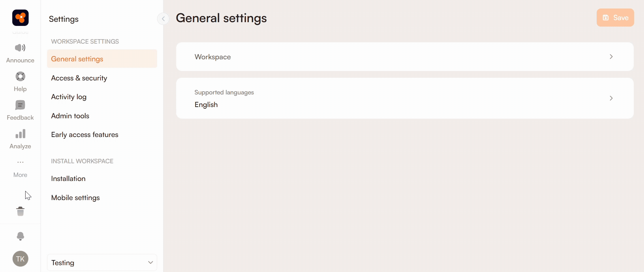Screen dimensions: 644x272
Task: Open the Feedback chat icon
Action: [x=20, y=105]
